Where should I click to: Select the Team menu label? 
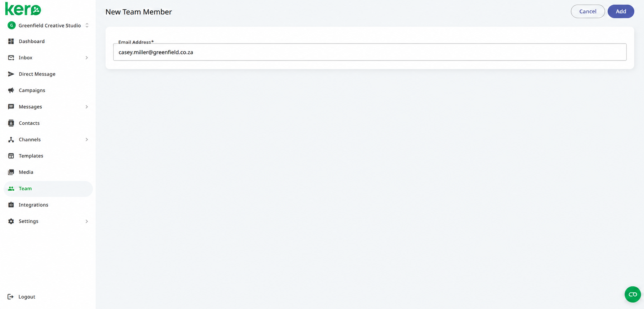[25, 188]
